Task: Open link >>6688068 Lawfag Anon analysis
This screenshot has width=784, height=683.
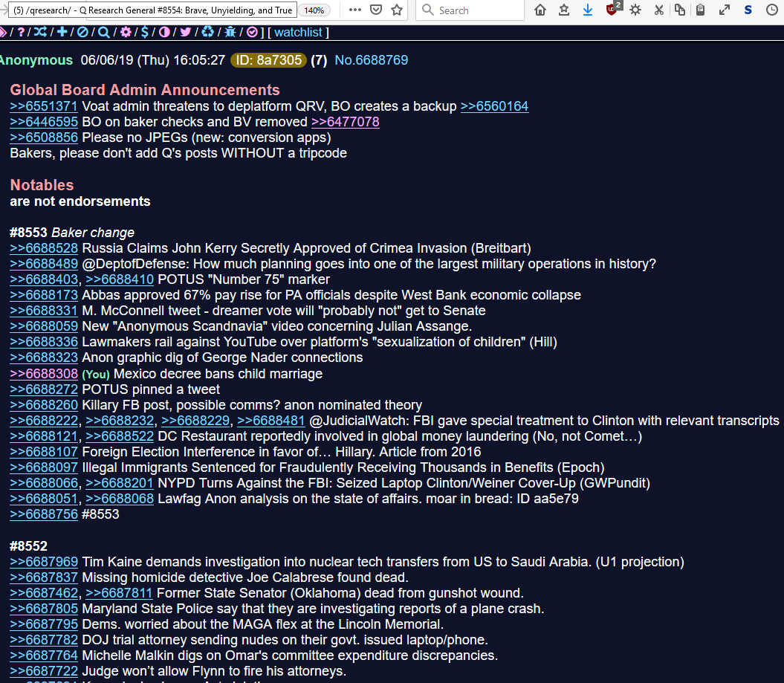Action: pyautogui.click(x=120, y=499)
